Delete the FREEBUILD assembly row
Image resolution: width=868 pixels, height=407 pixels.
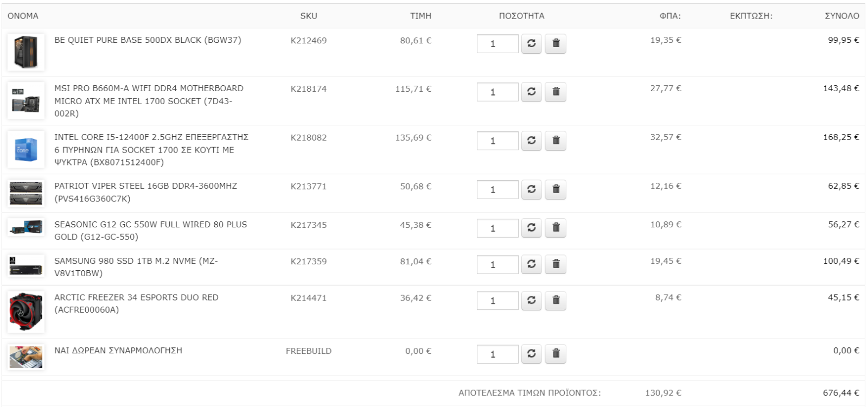point(556,354)
